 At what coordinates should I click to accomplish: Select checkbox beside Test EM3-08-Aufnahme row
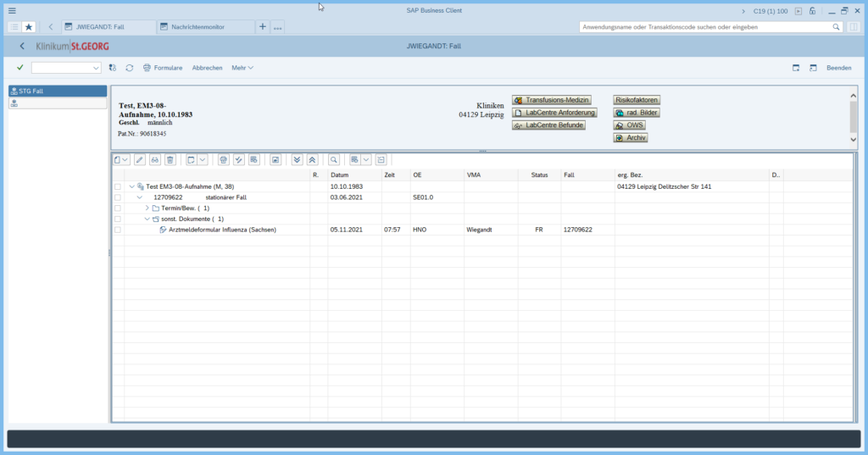(118, 186)
